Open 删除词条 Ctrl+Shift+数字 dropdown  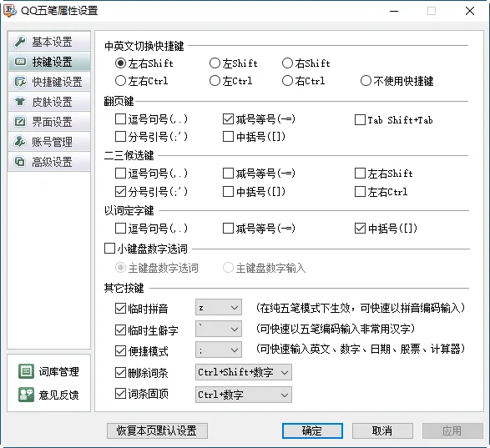244,372
